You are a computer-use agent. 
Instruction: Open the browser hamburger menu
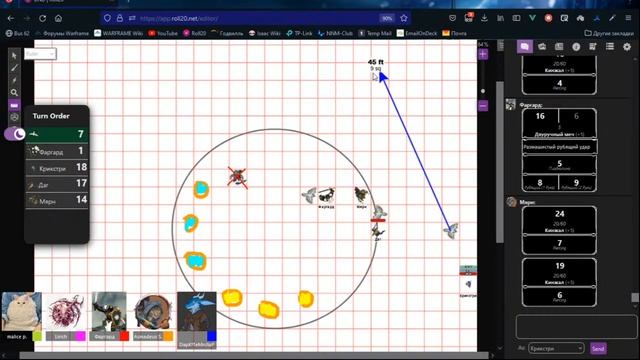(x=628, y=18)
